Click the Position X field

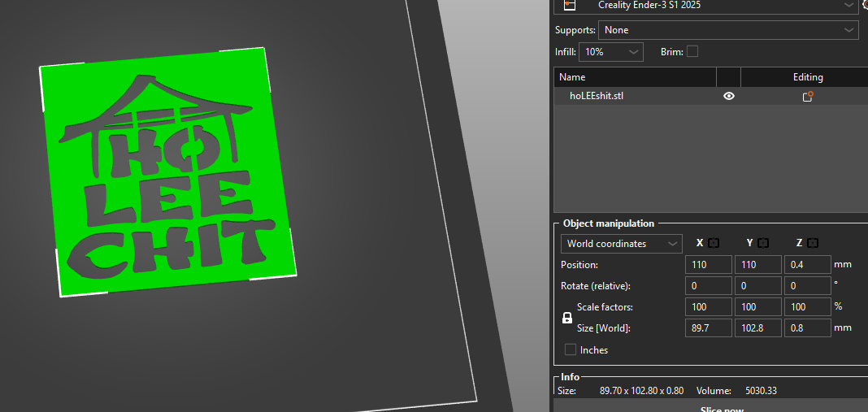point(709,265)
